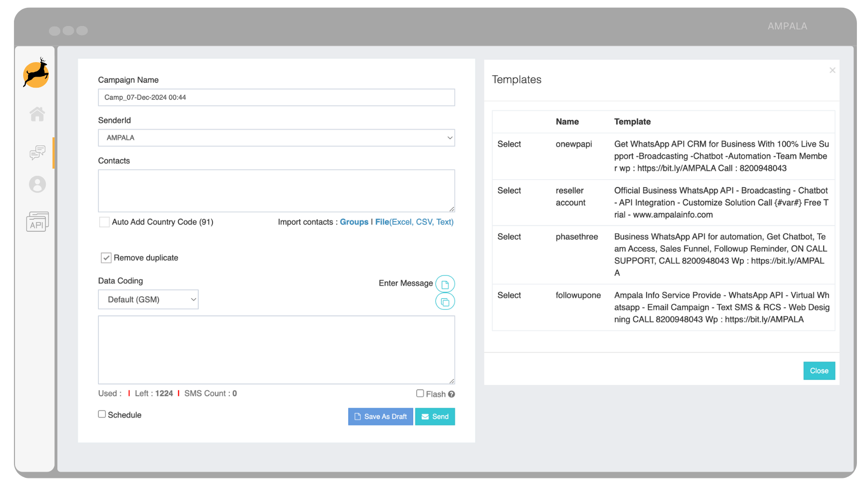
Task: Click the Close button in Templates panel
Action: [x=819, y=371]
